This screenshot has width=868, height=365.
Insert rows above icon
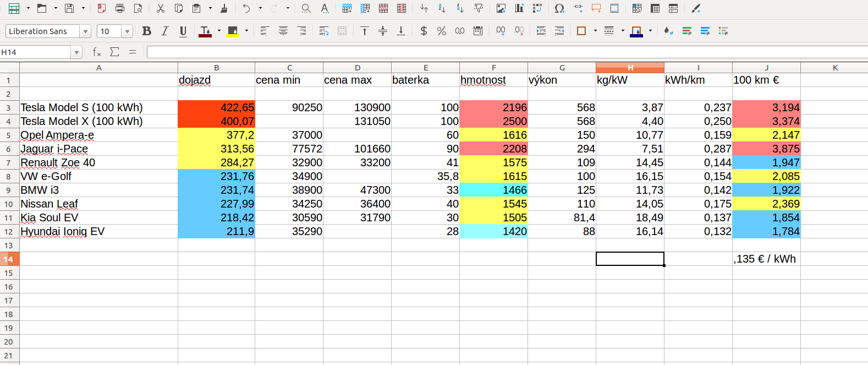(347, 8)
